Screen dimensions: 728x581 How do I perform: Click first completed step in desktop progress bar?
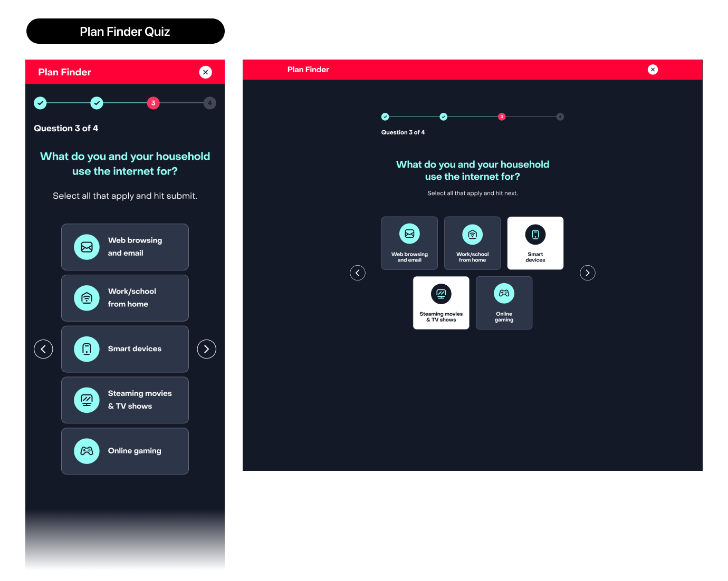pyautogui.click(x=385, y=117)
